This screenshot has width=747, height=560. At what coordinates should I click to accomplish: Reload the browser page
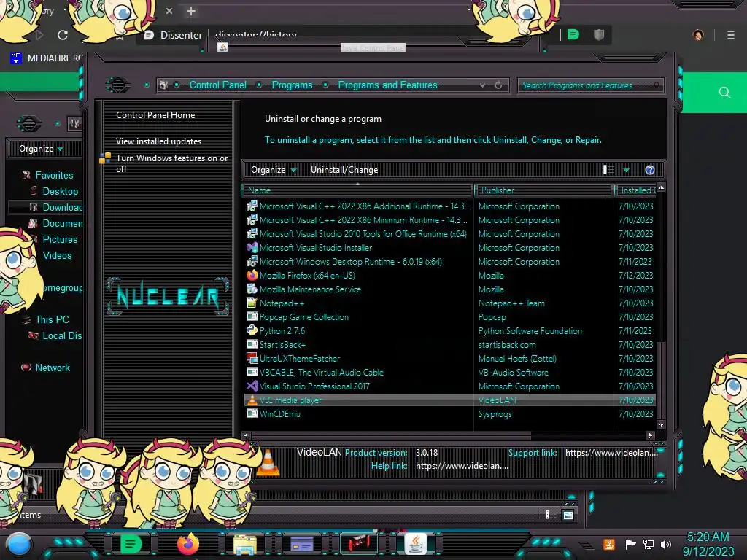[63, 35]
